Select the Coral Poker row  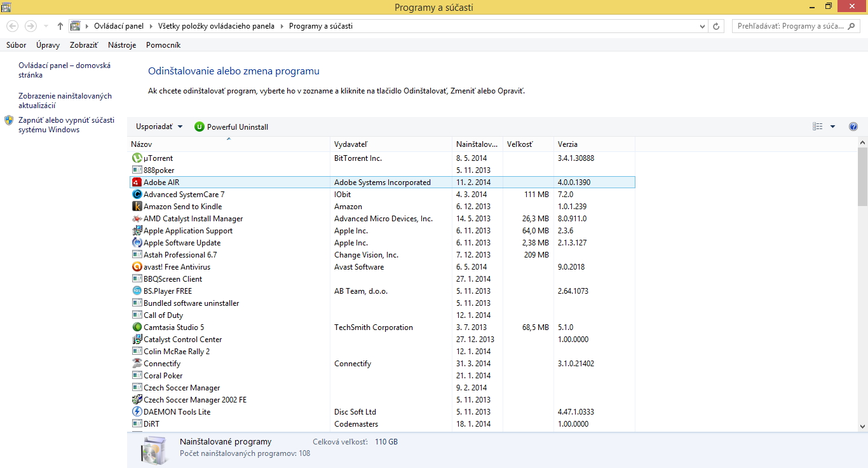pyautogui.click(x=381, y=375)
